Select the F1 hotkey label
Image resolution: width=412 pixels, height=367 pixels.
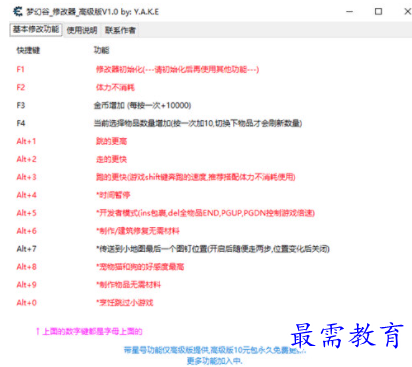(21, 69)
